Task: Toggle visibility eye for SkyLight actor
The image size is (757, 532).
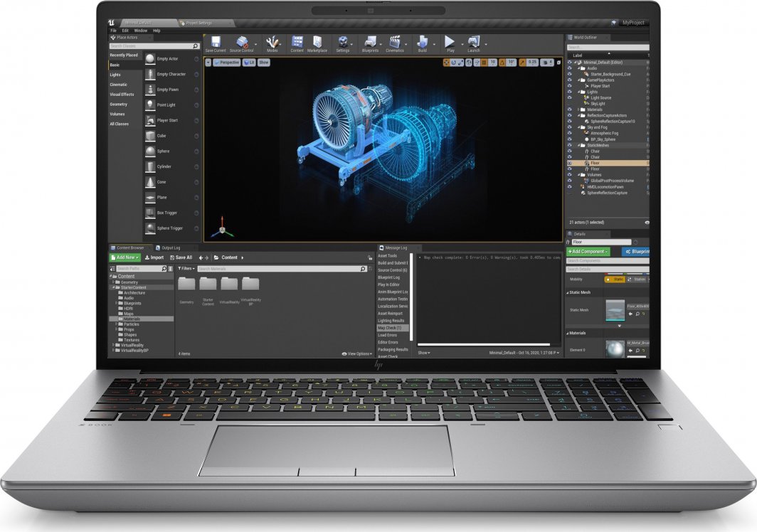Action: pyautogui.click(x=569, y=104)
